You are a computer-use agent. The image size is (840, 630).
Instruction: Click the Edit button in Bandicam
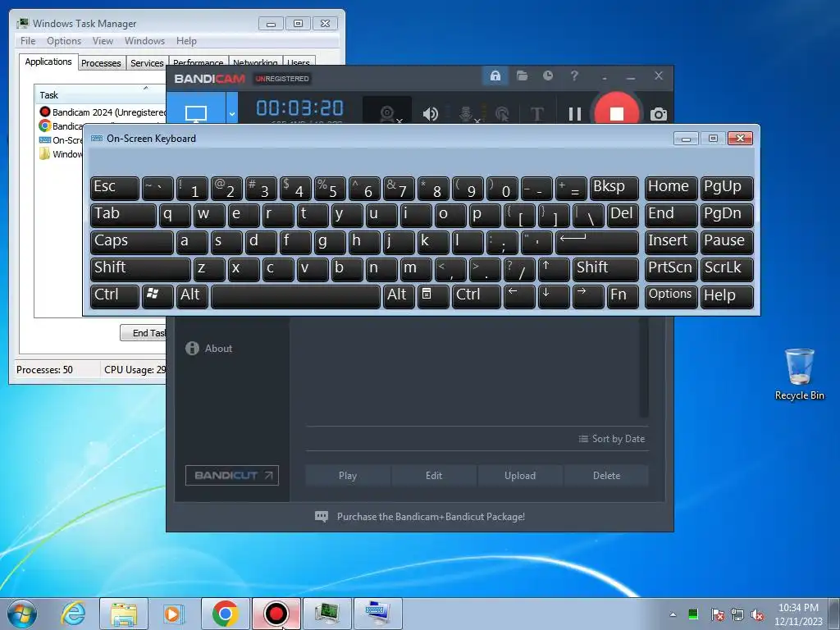[434, 475]
